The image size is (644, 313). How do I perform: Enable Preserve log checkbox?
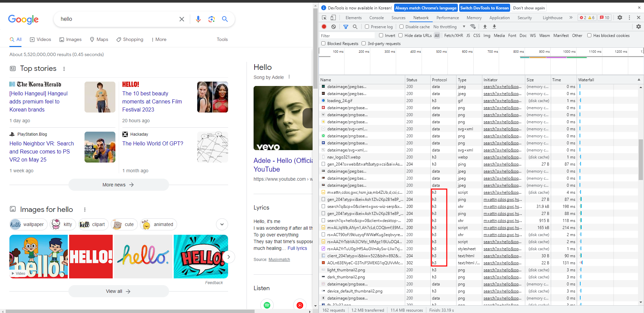367,27
